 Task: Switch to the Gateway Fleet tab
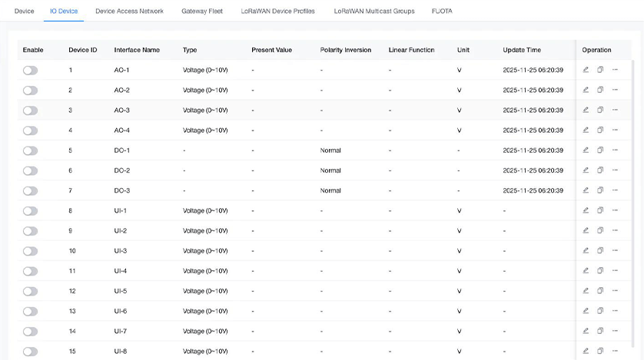202,12
